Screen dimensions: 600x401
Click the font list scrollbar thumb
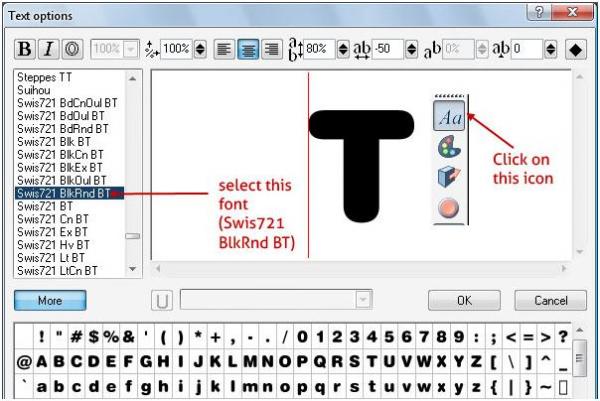[132, 236]
